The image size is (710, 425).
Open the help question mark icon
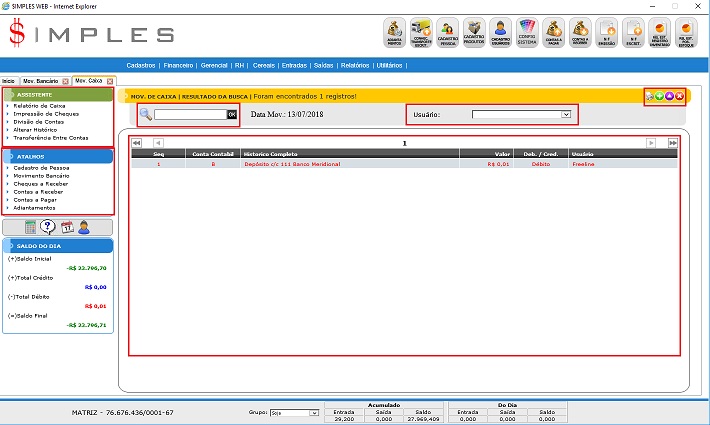(48, 227)
